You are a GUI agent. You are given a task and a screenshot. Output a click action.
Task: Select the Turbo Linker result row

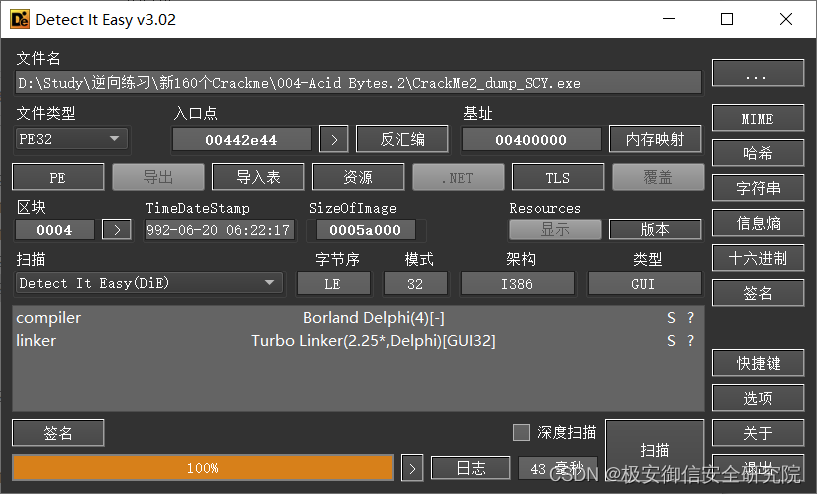click(357, 340)
